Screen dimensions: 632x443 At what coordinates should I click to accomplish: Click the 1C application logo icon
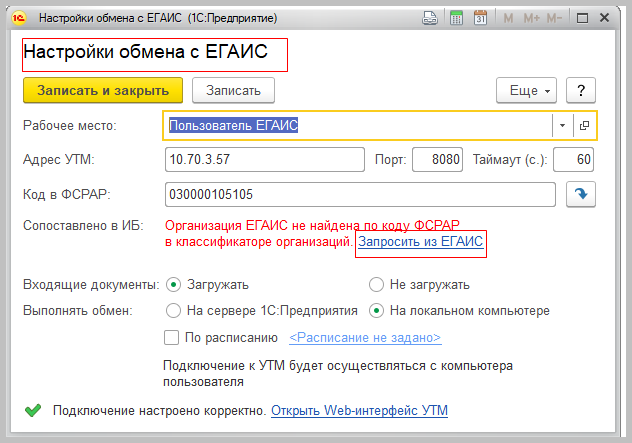(19, 18)
